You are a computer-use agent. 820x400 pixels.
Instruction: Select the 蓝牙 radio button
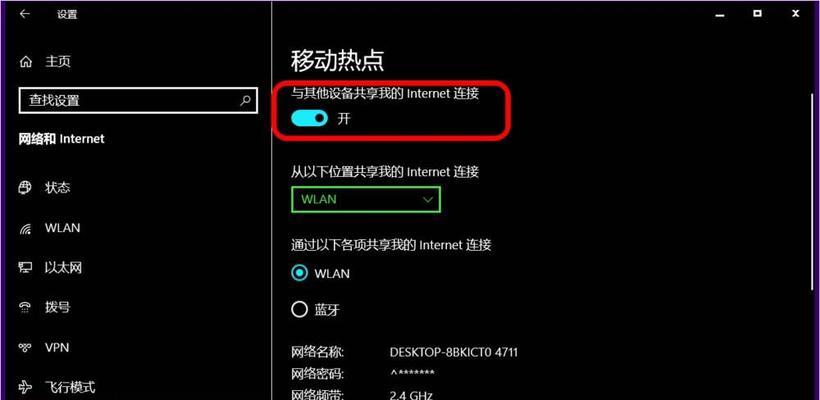point(300,310)
